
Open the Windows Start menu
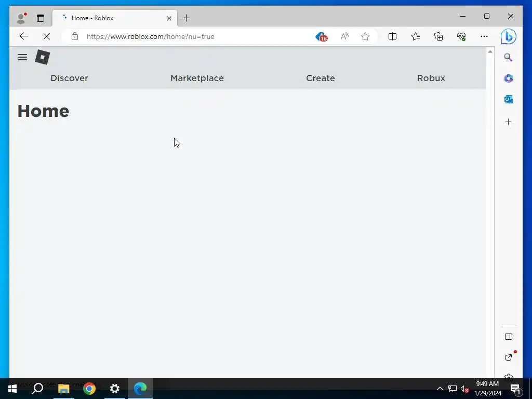coord(12,389)
